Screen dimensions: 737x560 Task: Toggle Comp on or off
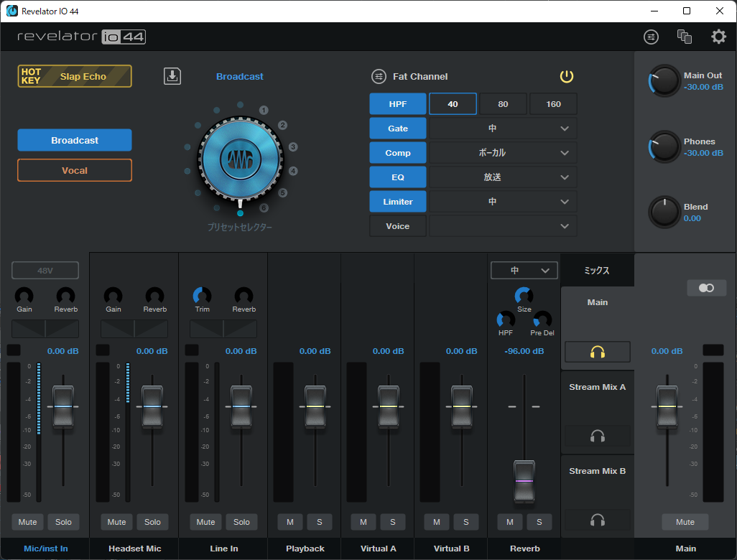(398, 153)
